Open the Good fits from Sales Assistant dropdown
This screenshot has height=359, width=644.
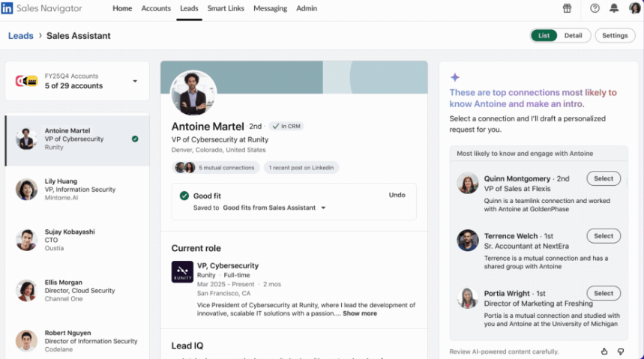coord(323,208)
